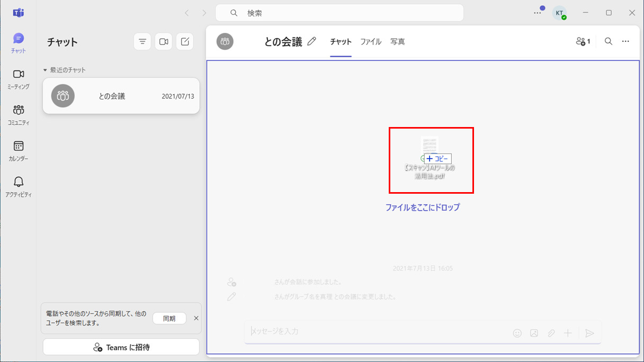Viewport: 644px width, 362px height.
Task: Open more options (…) in the chat header
Action: [625, 41]
